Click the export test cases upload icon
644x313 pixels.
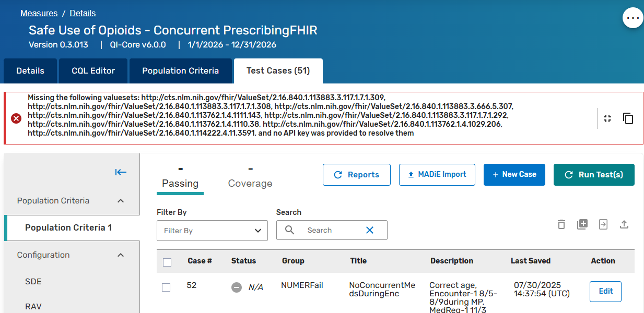[624, 224]
